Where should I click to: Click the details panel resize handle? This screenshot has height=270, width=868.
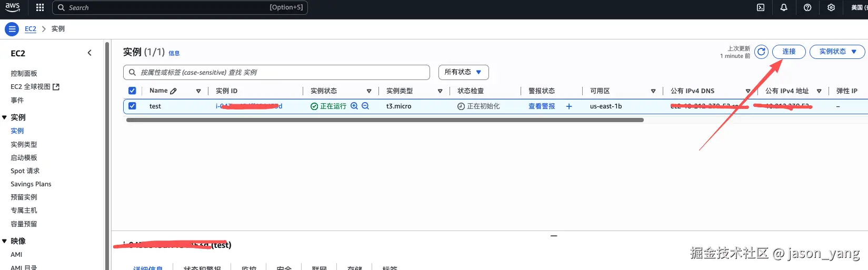(x=554, y=236)
